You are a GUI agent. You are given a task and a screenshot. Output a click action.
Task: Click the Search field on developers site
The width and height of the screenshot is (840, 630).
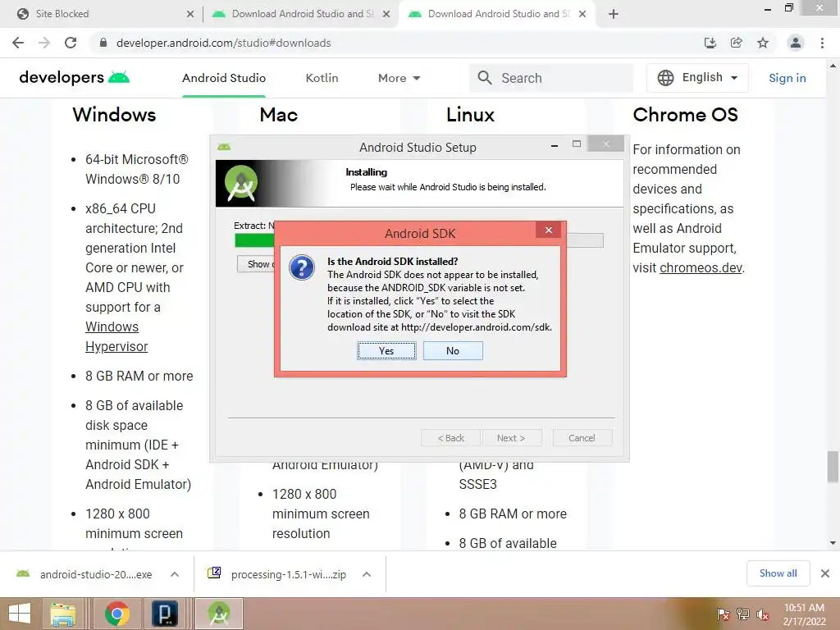click(552, 78)
